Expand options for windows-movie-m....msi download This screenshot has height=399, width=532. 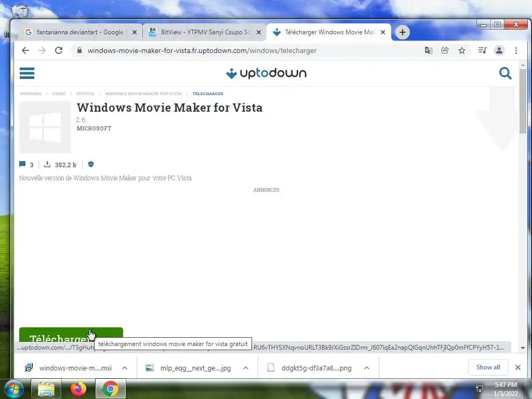pos(125,368)
